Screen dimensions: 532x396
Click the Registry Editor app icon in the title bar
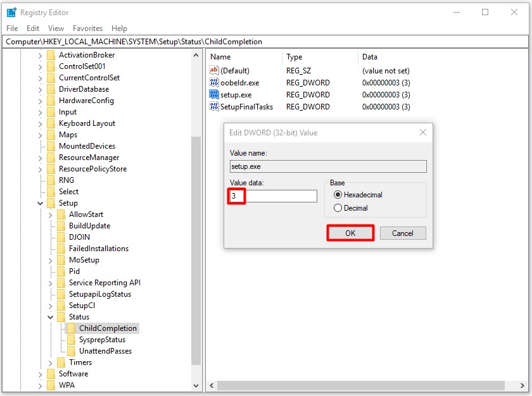11,13
